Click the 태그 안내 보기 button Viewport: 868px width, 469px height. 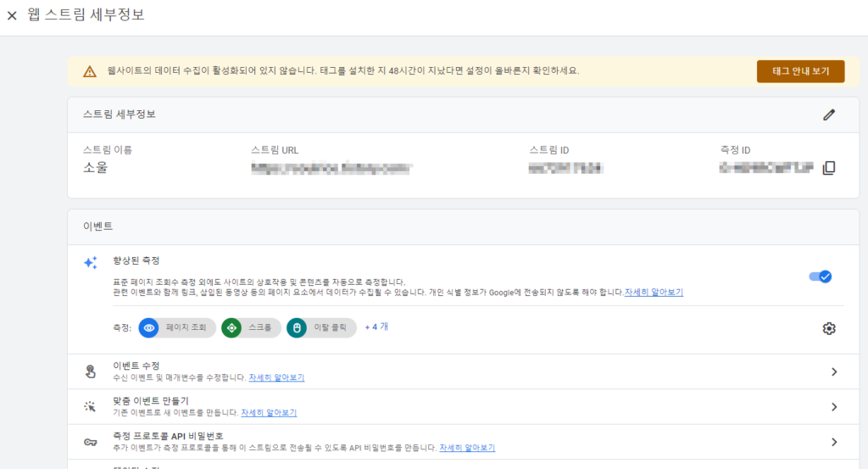[x=800, y=71]
